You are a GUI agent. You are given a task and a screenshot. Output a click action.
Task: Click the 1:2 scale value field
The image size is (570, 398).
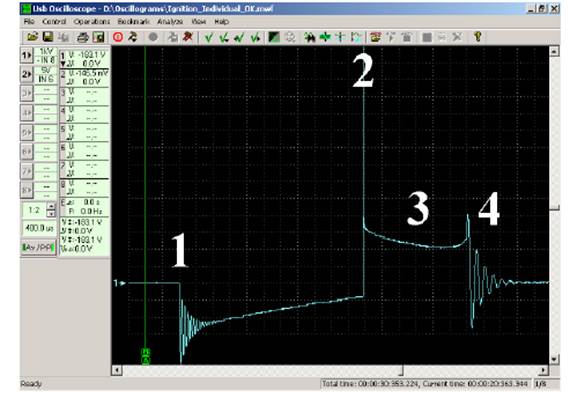point(35,210)
